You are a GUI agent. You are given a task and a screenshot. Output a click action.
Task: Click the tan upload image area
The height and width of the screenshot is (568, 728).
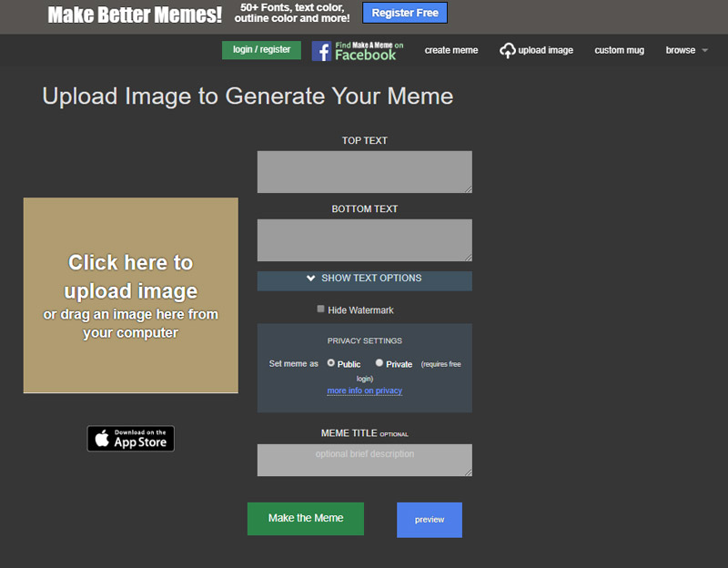pos(131,295)
